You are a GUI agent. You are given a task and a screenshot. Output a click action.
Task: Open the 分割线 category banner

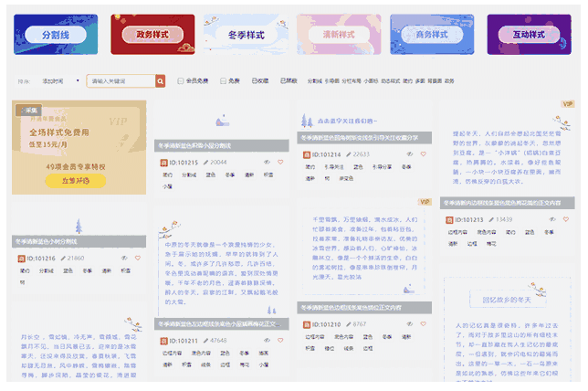56,35
